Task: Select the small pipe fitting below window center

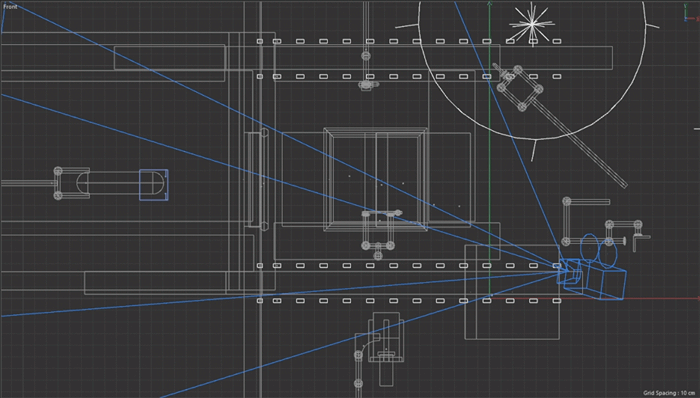Action: (x=379, y=234)
